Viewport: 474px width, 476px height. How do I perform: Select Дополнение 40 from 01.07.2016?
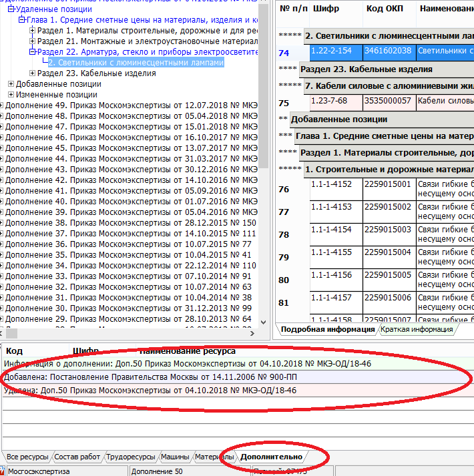(131, 202)
